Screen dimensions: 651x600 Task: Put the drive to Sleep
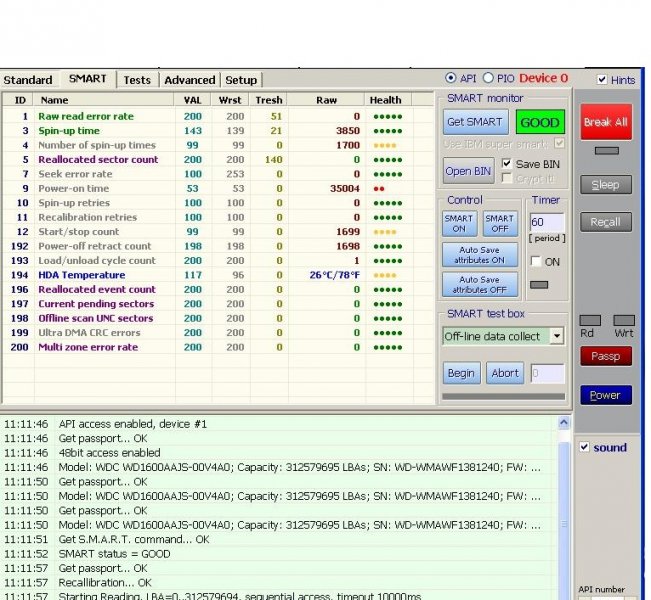[x=605, y=185]
